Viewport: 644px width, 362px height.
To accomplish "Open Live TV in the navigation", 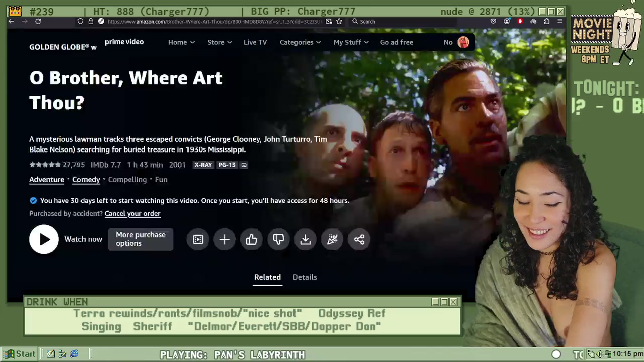I will pyautogui.click(x=255, y=42).
